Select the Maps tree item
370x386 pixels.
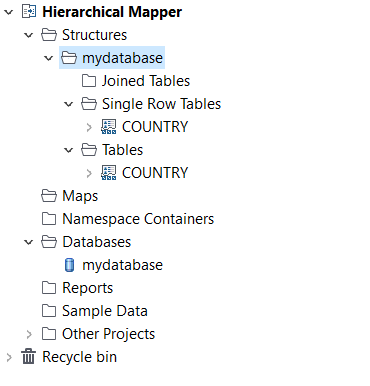[x=80, y=196]
